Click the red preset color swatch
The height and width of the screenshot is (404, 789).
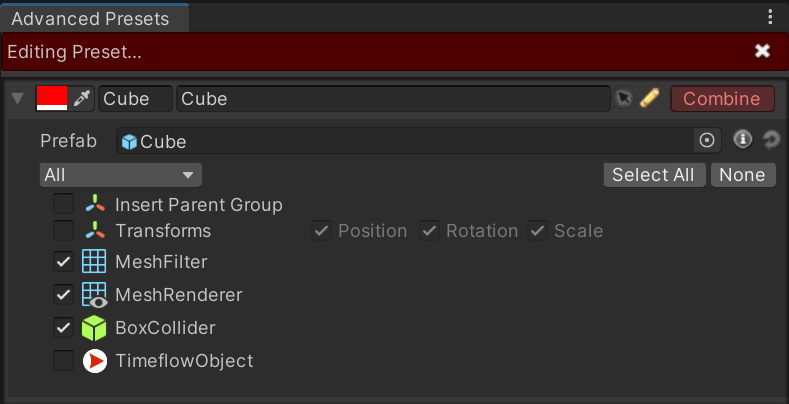(x=52, y=98)
